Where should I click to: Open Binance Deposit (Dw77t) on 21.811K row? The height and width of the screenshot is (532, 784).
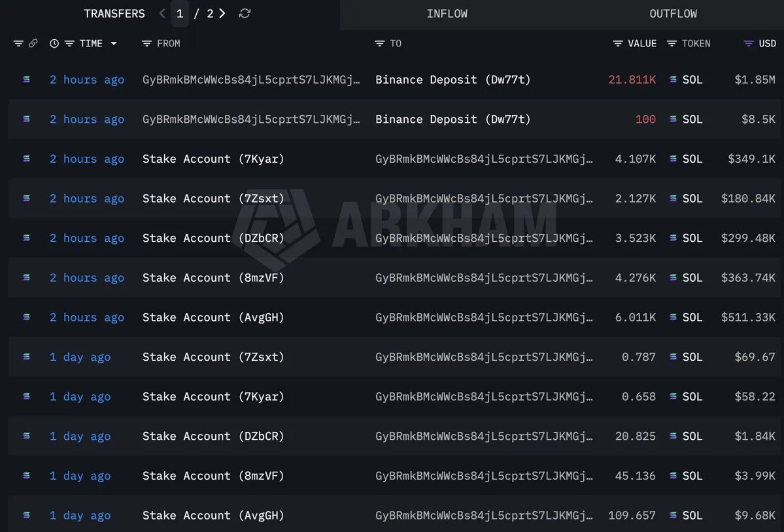(453, 80)
